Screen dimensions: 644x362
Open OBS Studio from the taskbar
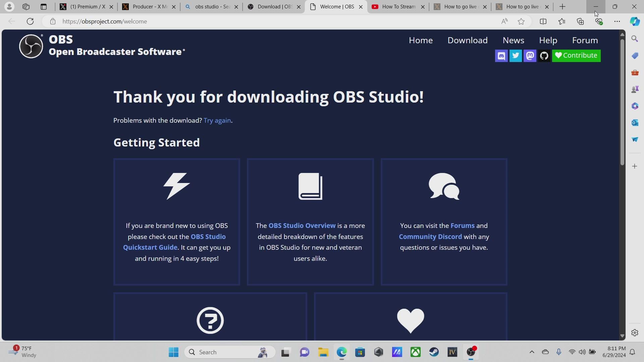pyautogui.click(x=471, y=352)
